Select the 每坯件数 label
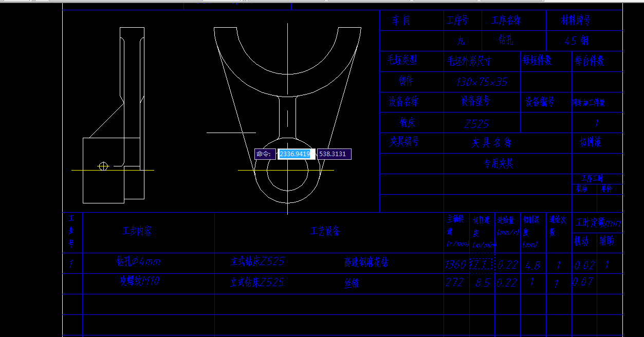 537,60
